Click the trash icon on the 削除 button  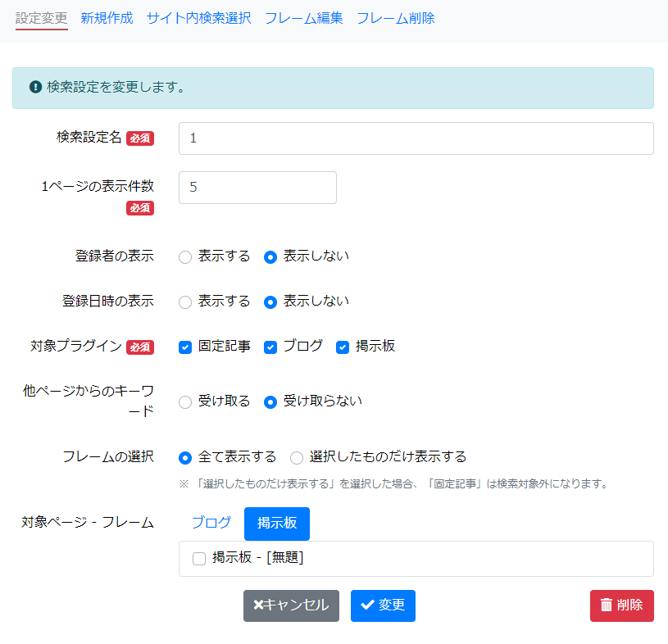tap(607, 606)
